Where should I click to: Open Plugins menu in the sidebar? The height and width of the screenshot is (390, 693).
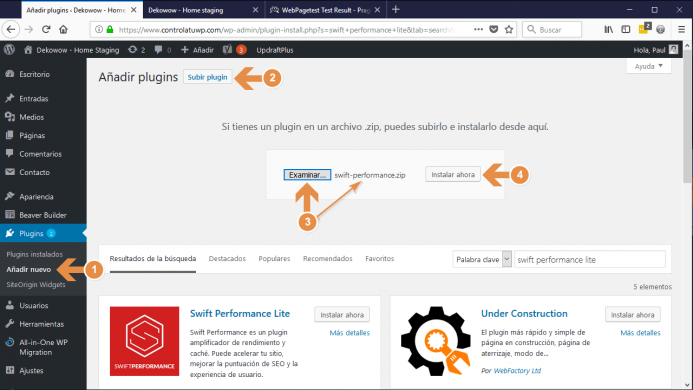(x=43, y=233)
